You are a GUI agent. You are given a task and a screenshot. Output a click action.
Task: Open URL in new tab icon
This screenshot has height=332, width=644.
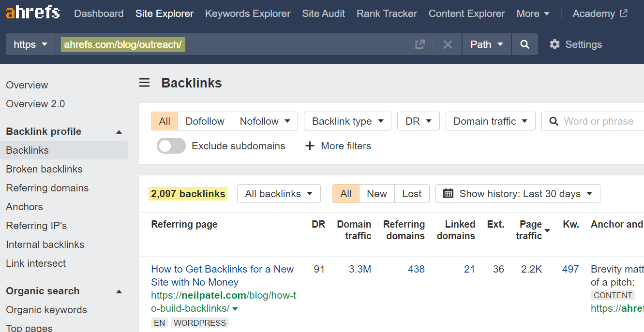(419, 44)
